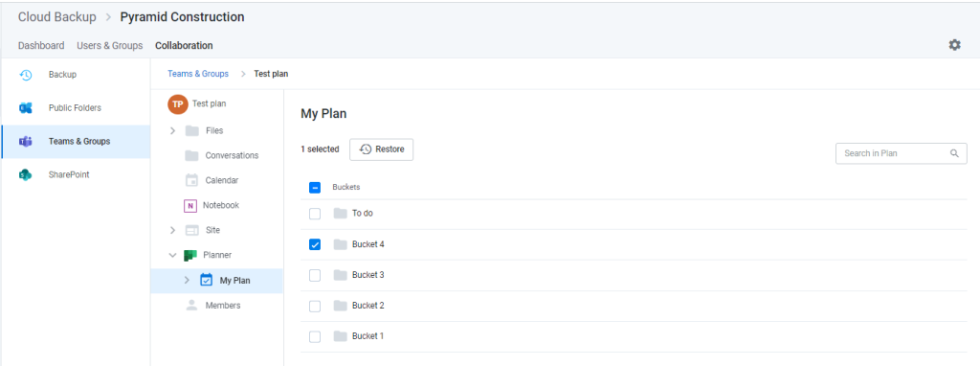Follow the Teams & Groups breadcrumb link
980x366 pixels.
[198, 74]
